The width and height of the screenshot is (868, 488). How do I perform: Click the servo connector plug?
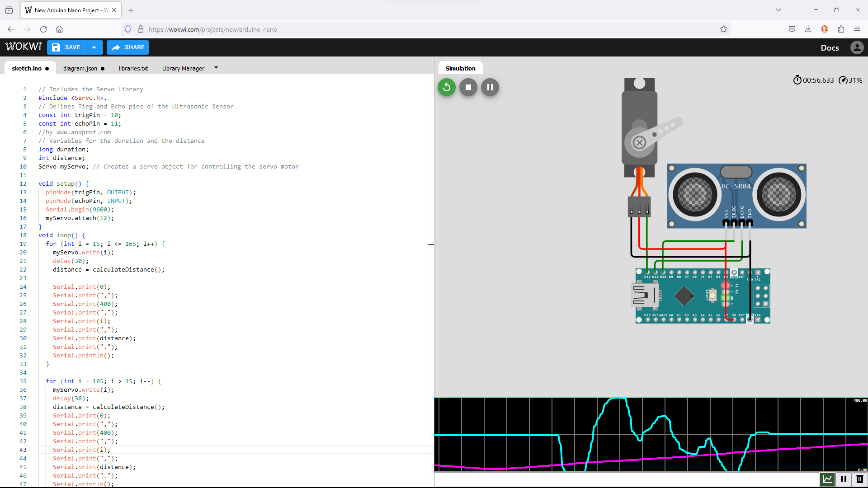pos(639,206)
